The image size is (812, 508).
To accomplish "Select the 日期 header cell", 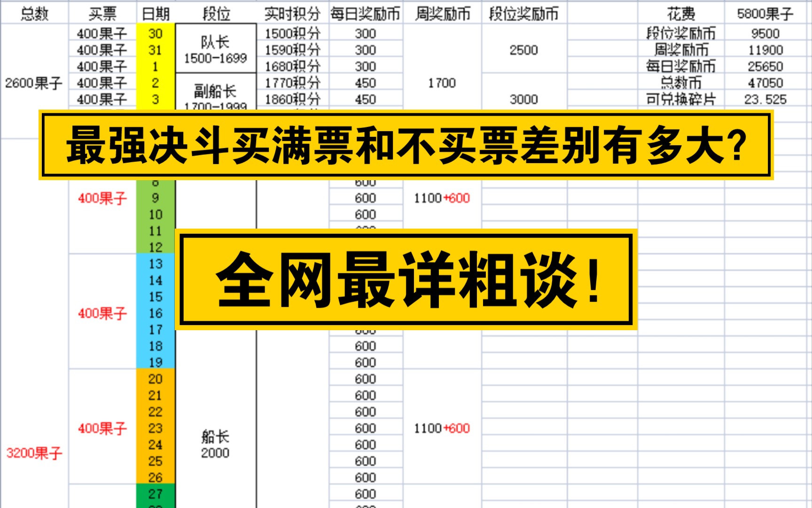I will (x=156, y=14).
